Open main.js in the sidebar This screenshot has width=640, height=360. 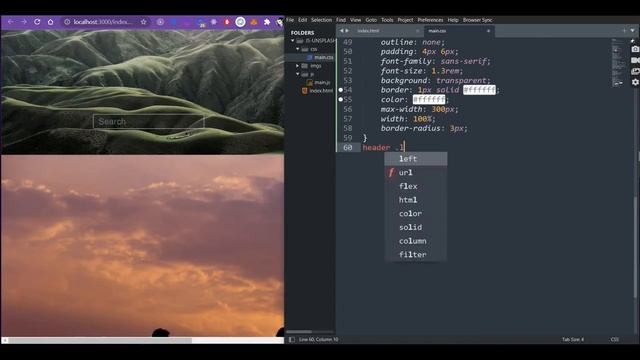point(322,82)
